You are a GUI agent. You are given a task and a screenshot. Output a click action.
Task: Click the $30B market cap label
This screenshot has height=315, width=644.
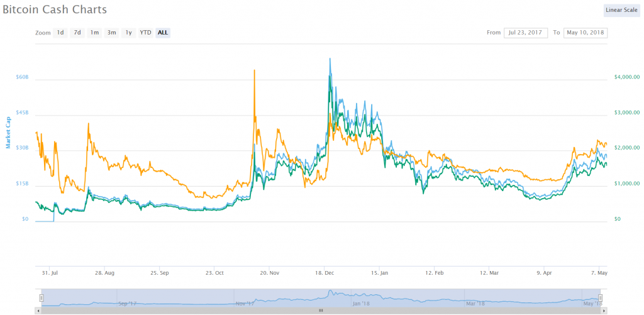click(23, 148)
